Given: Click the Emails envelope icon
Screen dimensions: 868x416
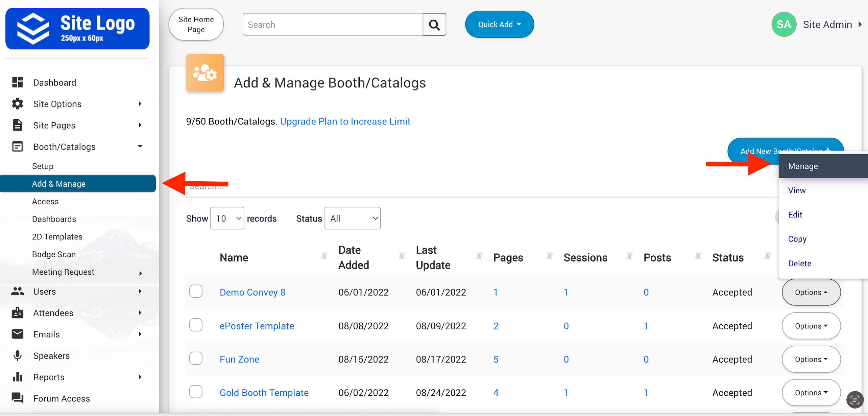Looking at the screenshot, I should 18,334.
